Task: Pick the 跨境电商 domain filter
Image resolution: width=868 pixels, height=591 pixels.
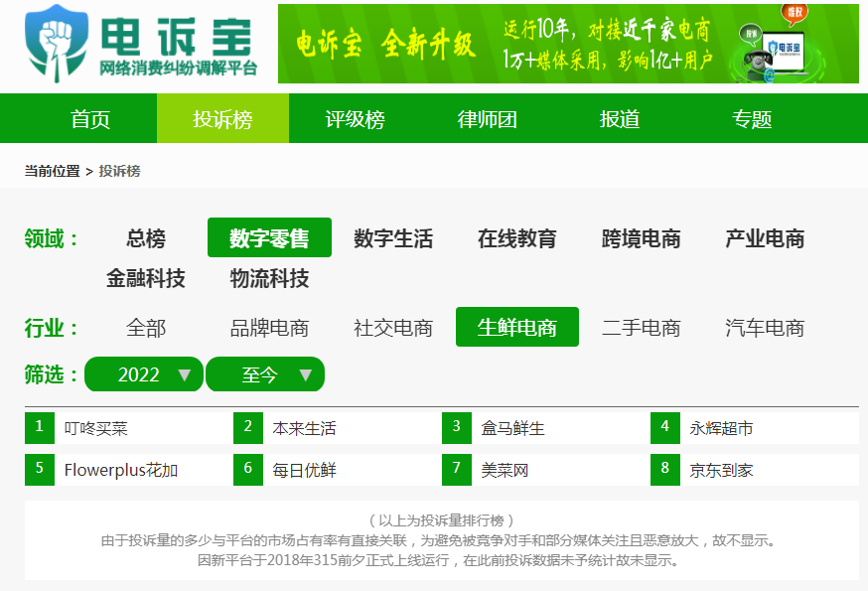Action: coord(642,238)
